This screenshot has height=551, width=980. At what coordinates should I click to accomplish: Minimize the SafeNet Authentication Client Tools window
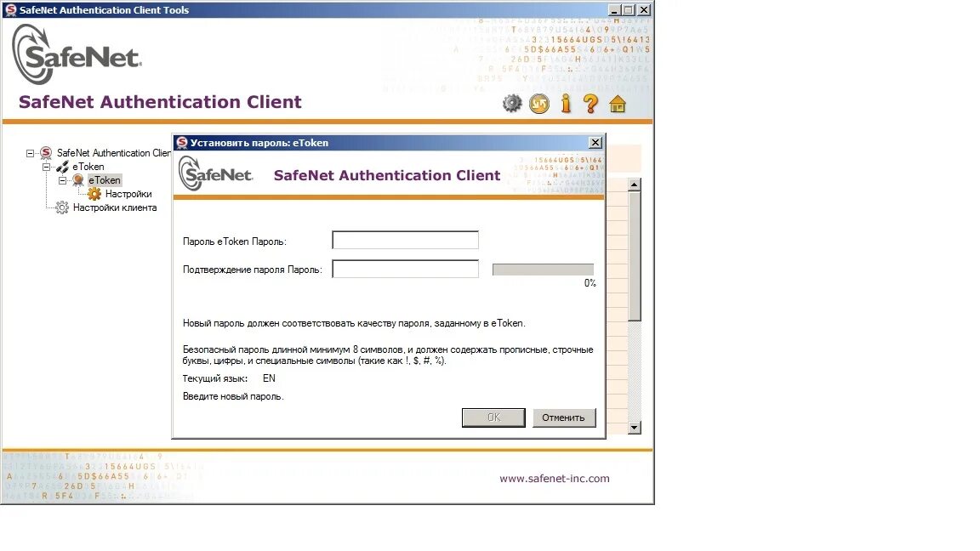[x=613, y=9]
